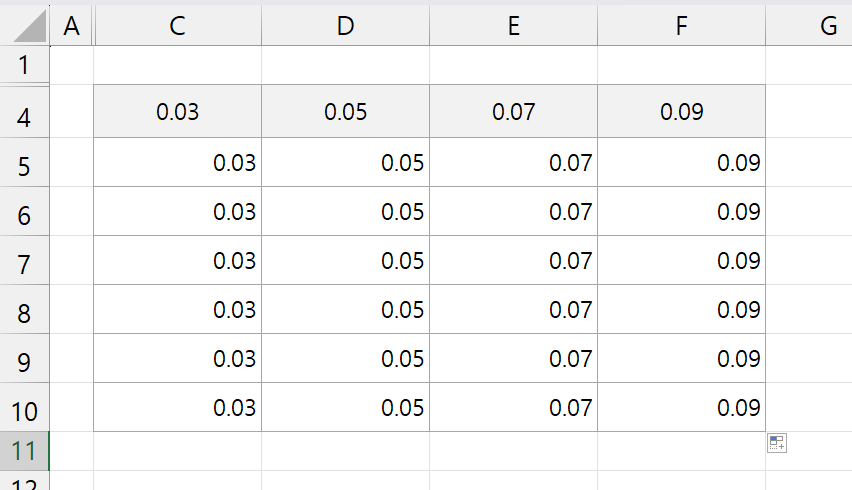The height and width of the screenshot is (490, 852).
Task: Click empty cell C1
Action: pyautogui.click(x=178, y=65)
